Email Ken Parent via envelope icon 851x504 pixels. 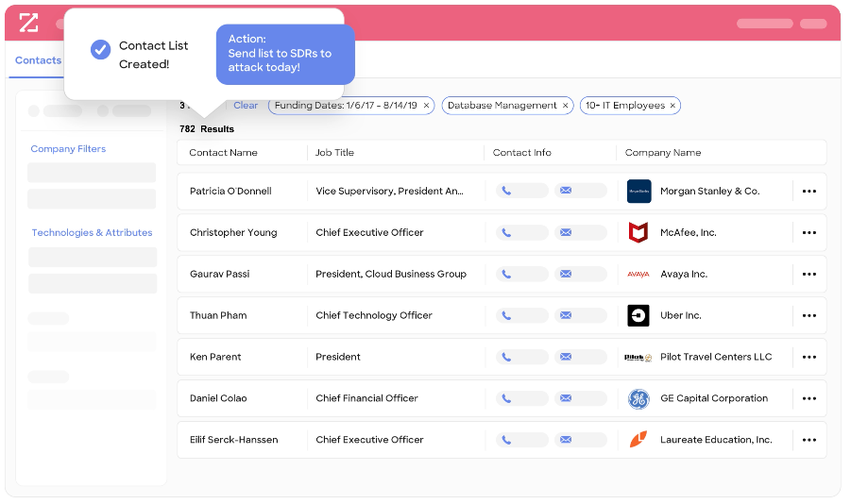pyautogui.click(x=566, y=357)
